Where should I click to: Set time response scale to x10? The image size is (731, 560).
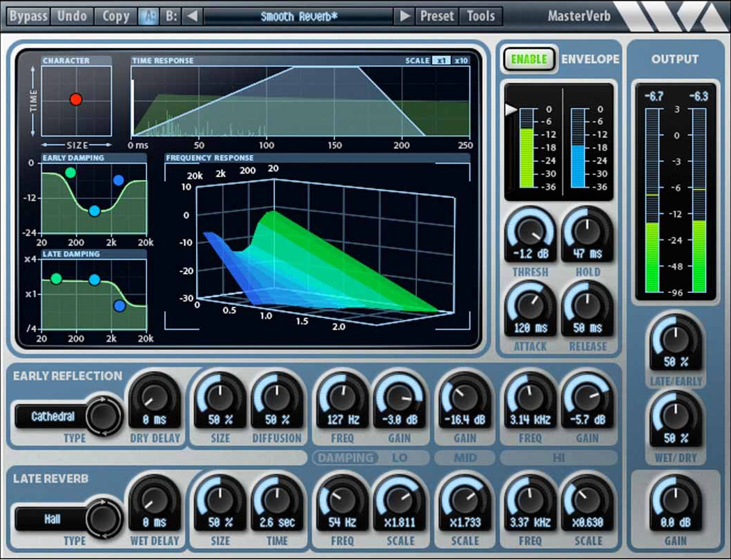[x=461, y=61]
